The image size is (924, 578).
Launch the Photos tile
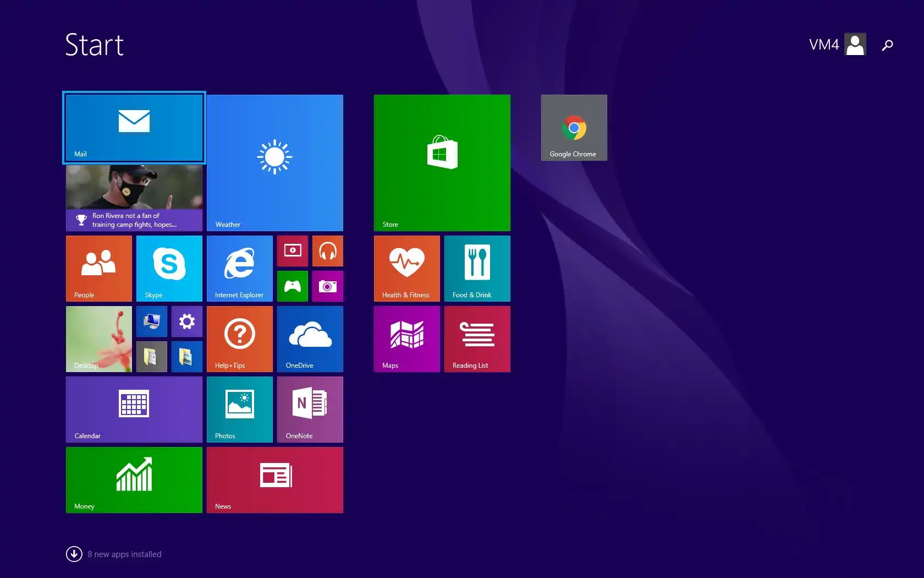pos(240,410)
